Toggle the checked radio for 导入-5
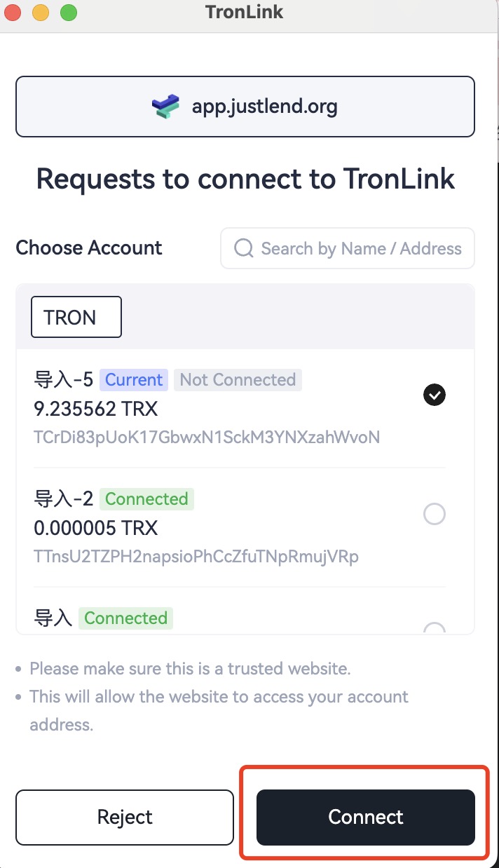499x868 pixels. pyautogui.click(x=435, y=395)
